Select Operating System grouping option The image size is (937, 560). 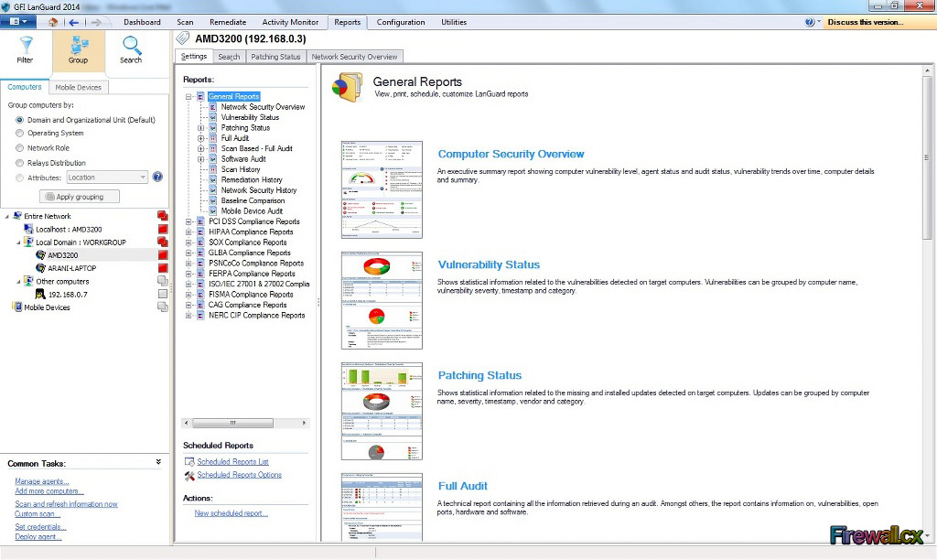click(x=20, y=134)
